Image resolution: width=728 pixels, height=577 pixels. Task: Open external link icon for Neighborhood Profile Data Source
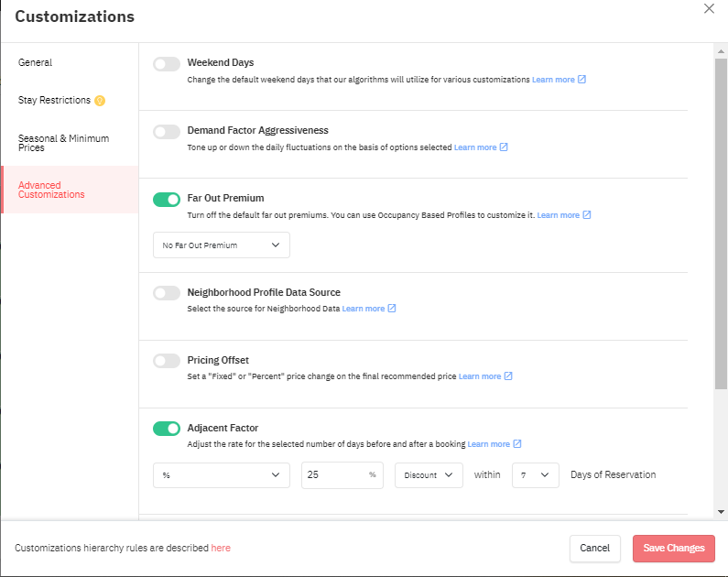pyautogui.click(x=392, y=309)
